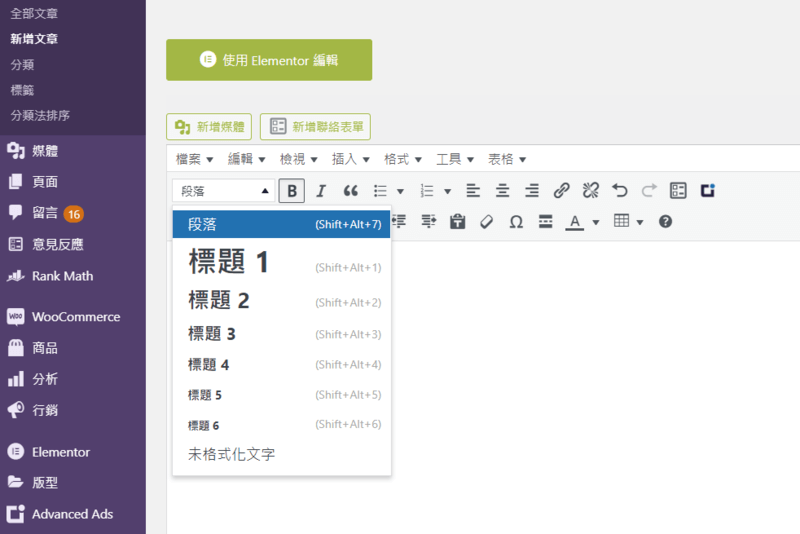Open the 段落 format dropdown

(x=222, y=190)
